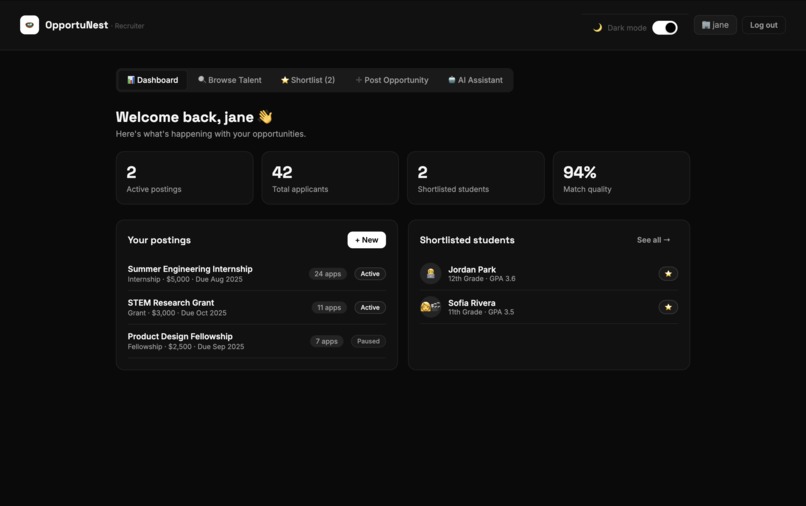806x506 pixels.
Task: Click the Dark mode label
Action: pos(627,28)
